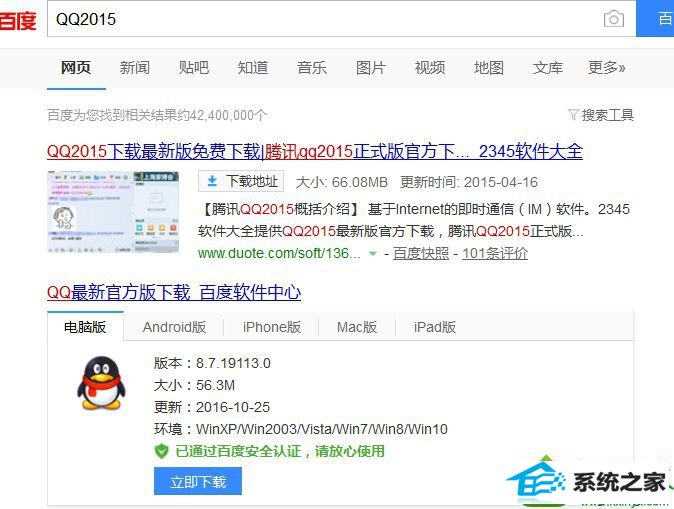Viewport: 674px width, 509px height.
Task: Click the 大小：56.3M text
Action: tap(194, 385)
